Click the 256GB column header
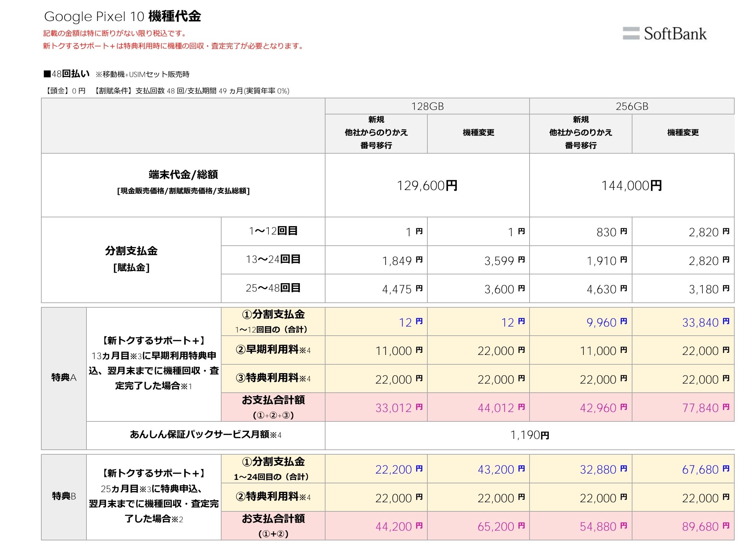Screen dimensions: 756x546 point(632,106)
